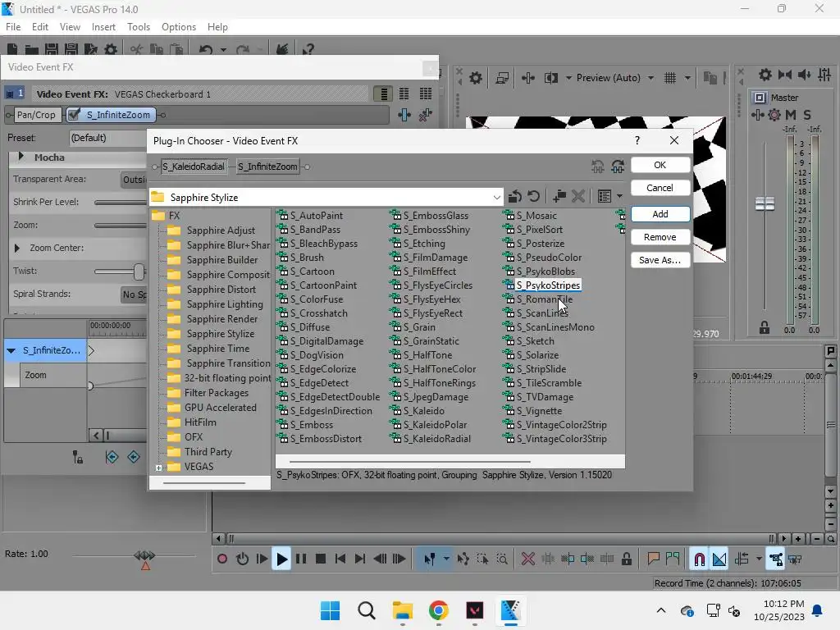Click Play From Start button
Screen dimensions: 840x630
tap(262, 559)
